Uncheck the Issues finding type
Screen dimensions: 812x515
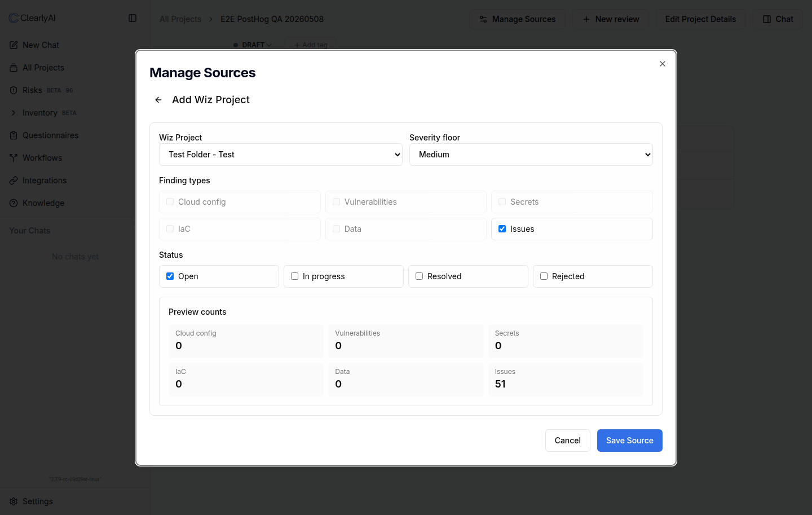tap(502, 228)
